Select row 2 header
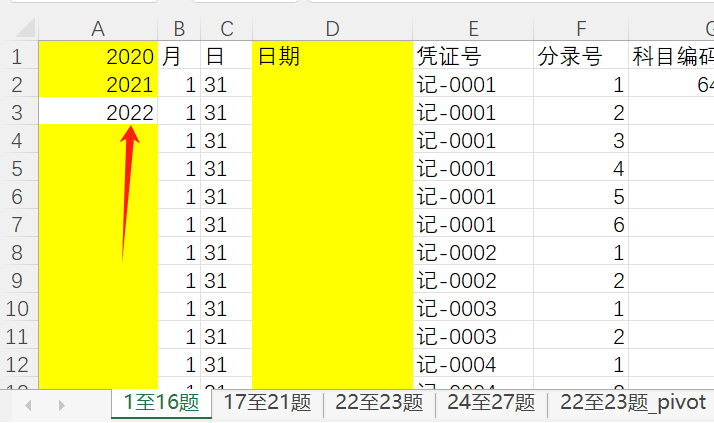This screenshot has width=714, height=423. (19, 83)
